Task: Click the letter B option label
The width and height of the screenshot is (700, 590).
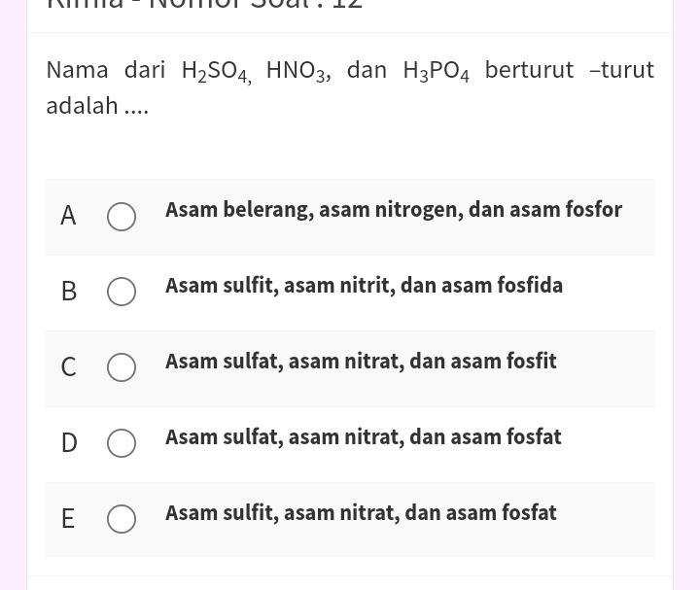Action: 69,292
